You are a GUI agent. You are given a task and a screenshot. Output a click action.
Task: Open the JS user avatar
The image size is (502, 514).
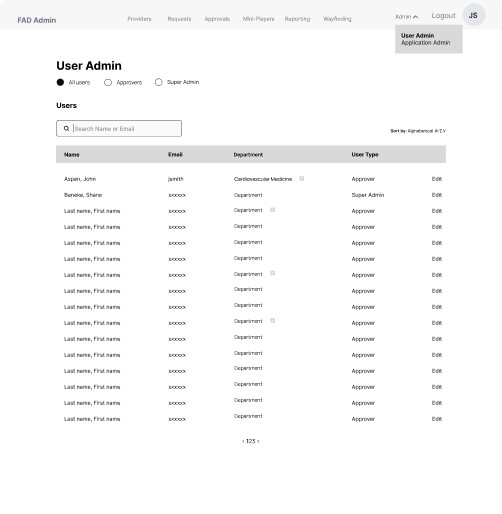(x=474, y=15)
